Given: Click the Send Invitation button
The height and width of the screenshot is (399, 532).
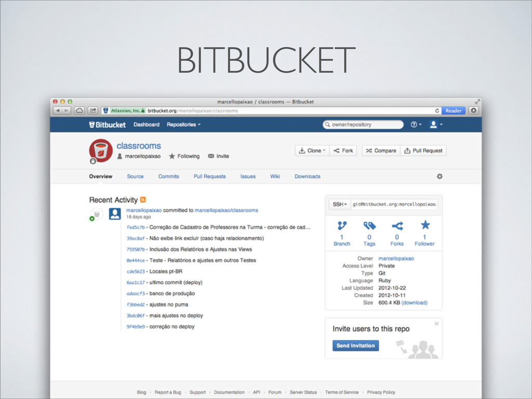Looking at the screenshot, I should pos(355,345).
